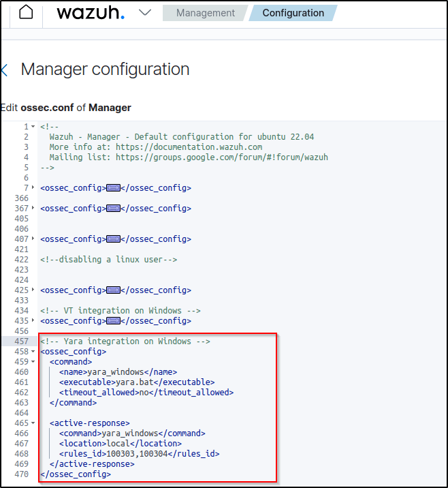
Task: Click the home icon in top bar
Action: [26, 13]
